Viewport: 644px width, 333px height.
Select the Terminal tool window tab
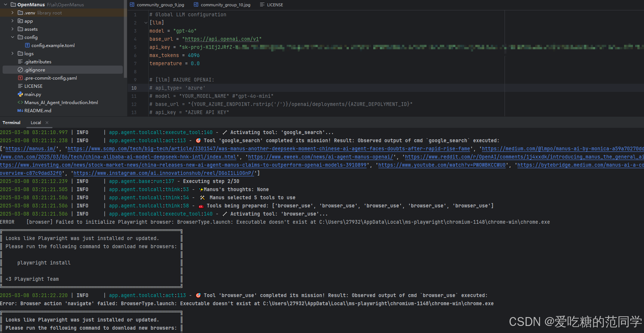pyautogui.click(x=11, y=123)
